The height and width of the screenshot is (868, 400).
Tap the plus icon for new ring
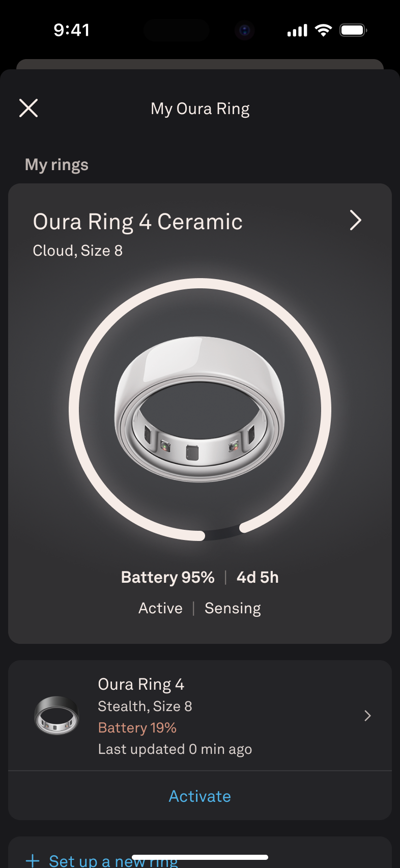[x=33, y=861]
